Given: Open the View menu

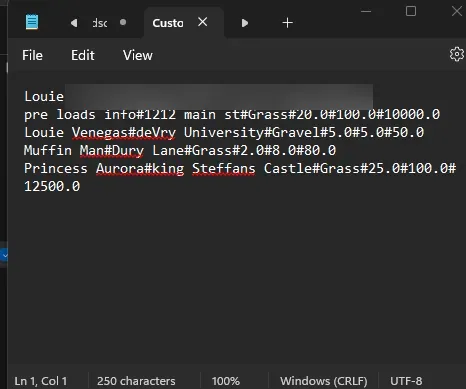Looking at the screenshot, I should (x=138, y=55).
